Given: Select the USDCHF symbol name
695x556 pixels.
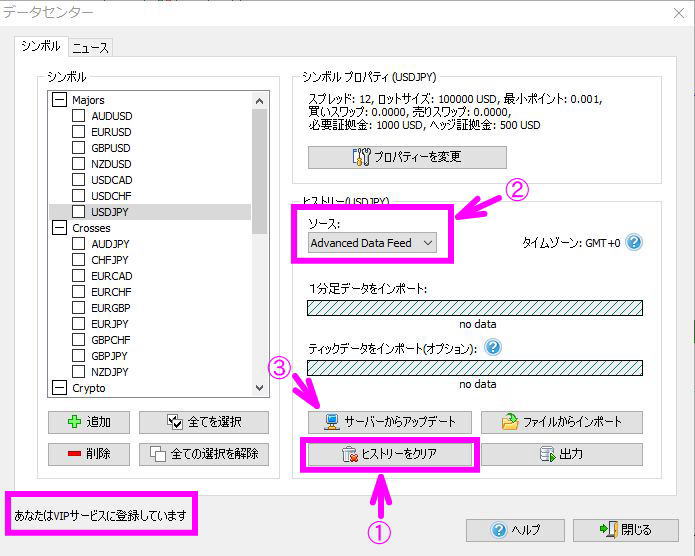Looking at the screenshot, I should point(111,196).
